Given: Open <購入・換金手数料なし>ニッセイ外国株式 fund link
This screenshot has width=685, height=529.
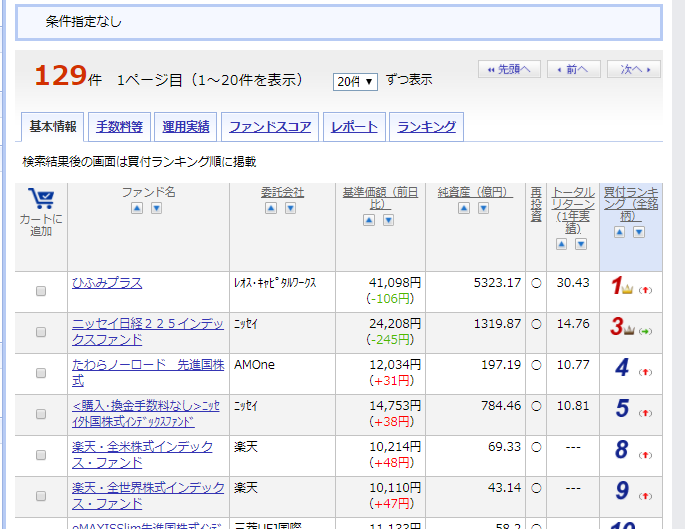Looking at the screenshot, I should click(146, 414).
